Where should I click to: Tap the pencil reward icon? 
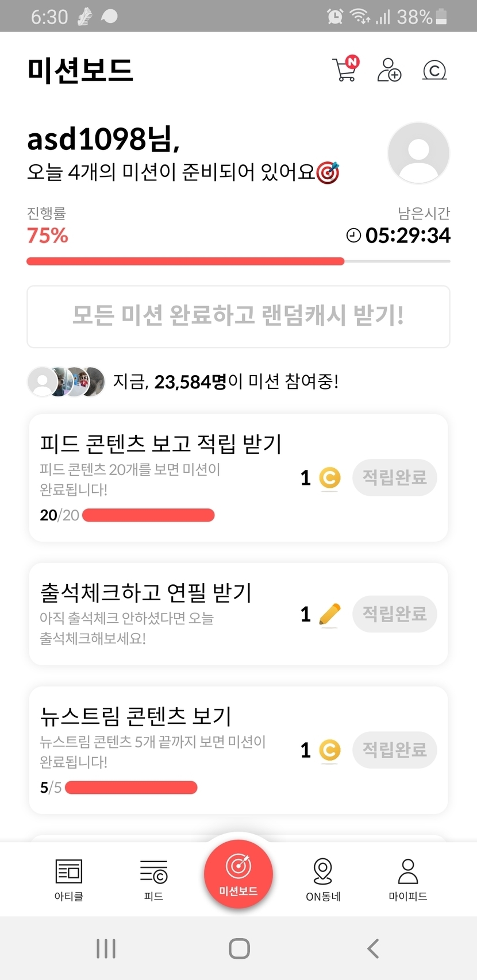[329, 615]
